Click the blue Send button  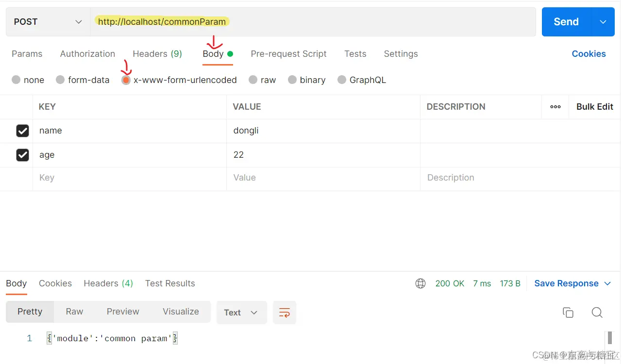click(x=566, y=22)
